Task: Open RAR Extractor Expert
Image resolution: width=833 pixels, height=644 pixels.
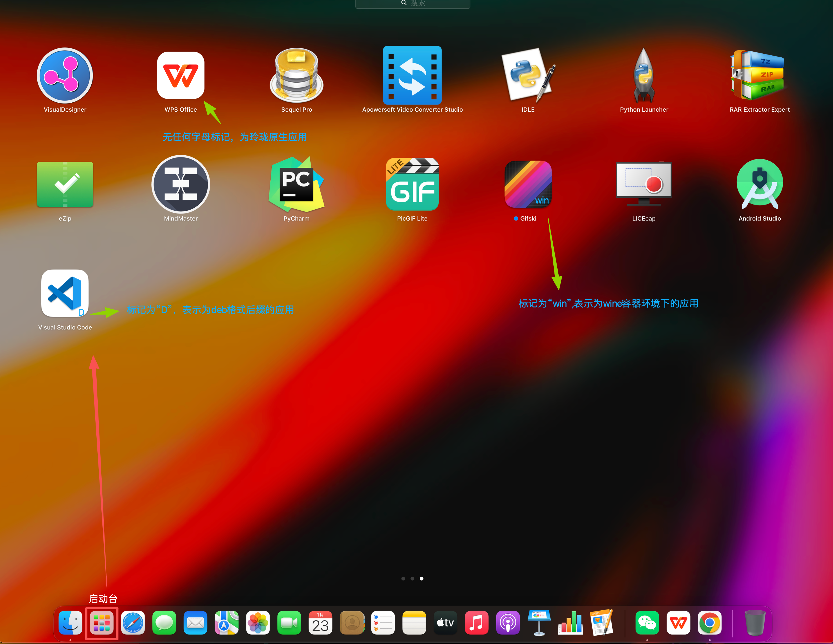Action: (x=759, y=76)
